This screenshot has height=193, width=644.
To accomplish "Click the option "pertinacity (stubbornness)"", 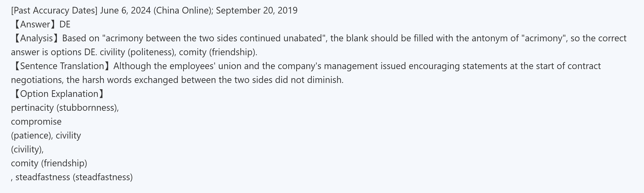I will click(65, 108).
